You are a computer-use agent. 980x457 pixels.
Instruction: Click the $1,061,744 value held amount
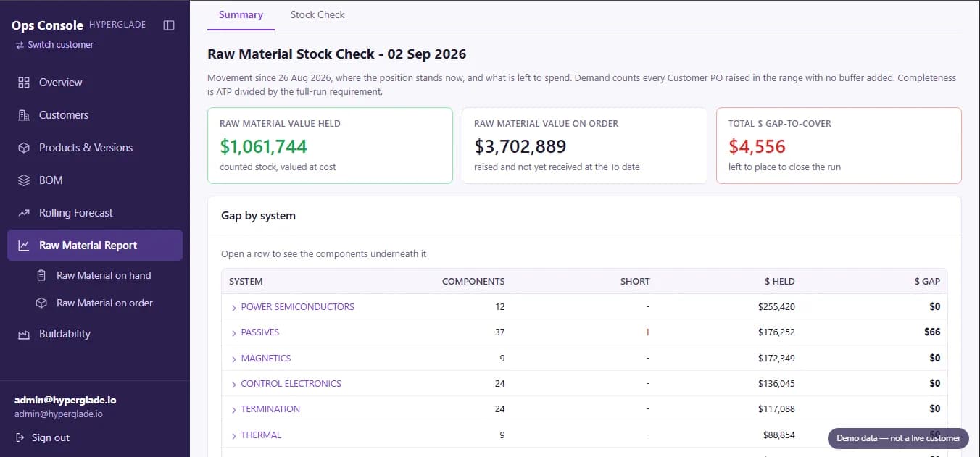click(x=264, y=146)
